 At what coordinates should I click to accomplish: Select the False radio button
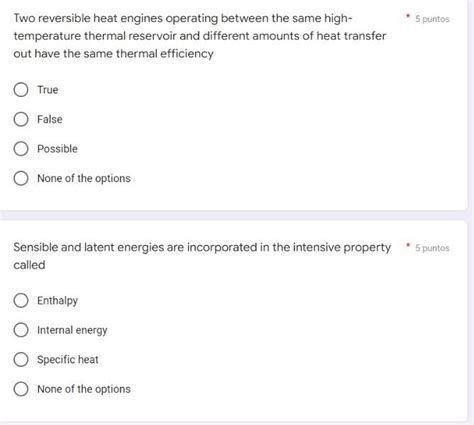click(x=21, y=119)
